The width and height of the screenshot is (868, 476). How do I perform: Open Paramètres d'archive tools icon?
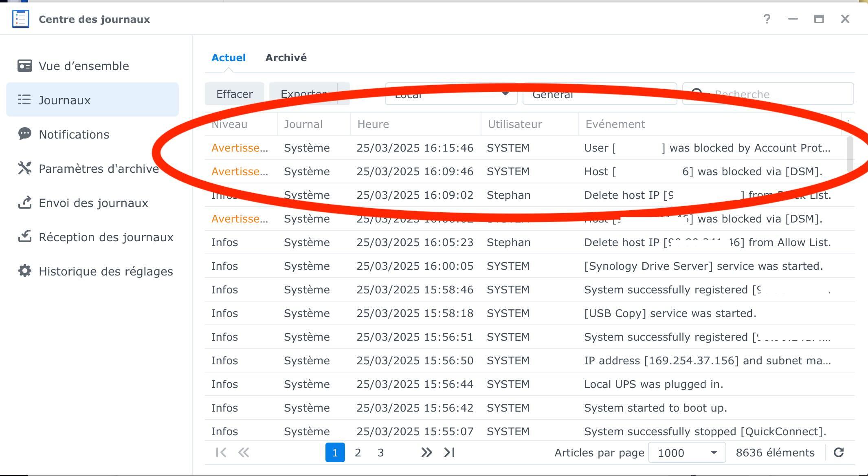coord(24,168)
